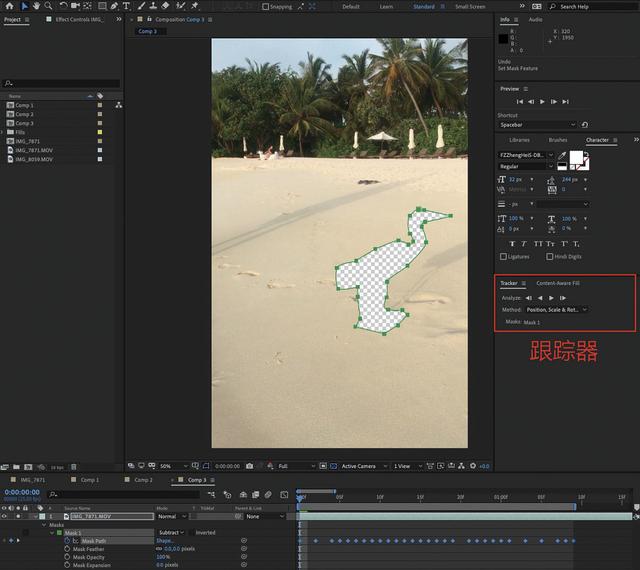Image resolution: width=640 pixels, height=570 pixels.
Task: Select the Pen tool
Action: pyautogui.click(x=114, y=6)
